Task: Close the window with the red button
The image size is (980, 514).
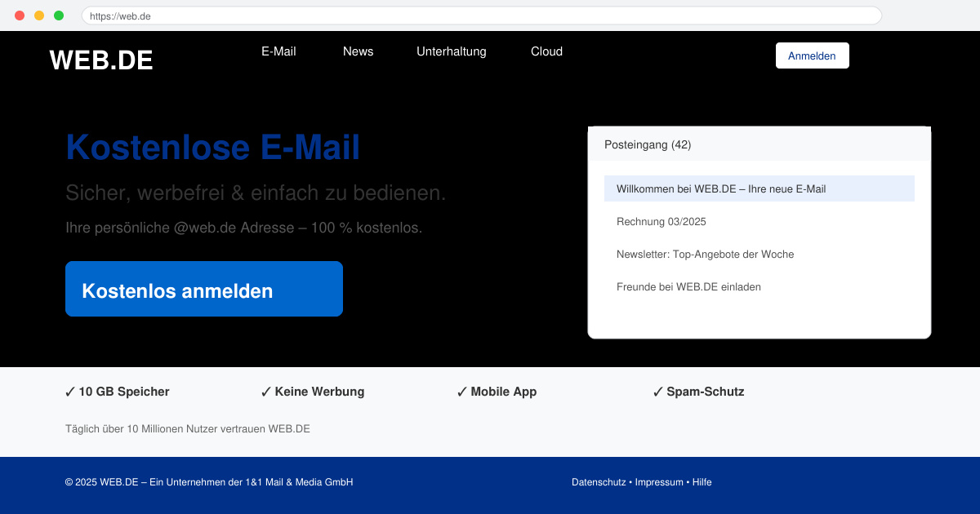Action: tap(20, 16)
